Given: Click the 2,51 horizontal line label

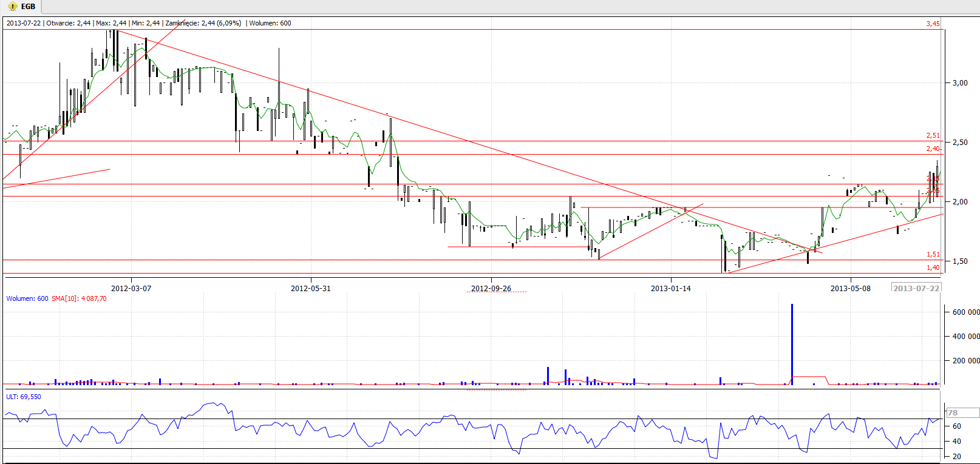Looking at the screenshot, I should [x=933, y=136].
